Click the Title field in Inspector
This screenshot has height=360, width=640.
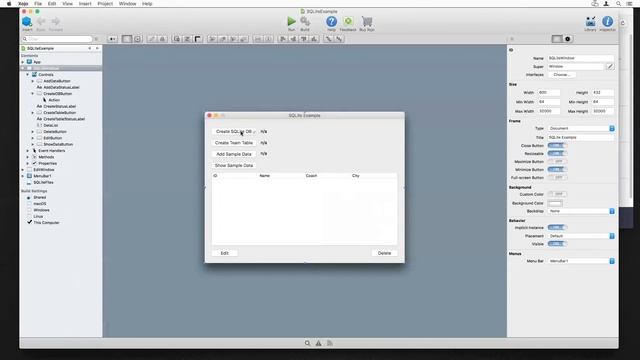pyautogui.click(x=581, y=138)
